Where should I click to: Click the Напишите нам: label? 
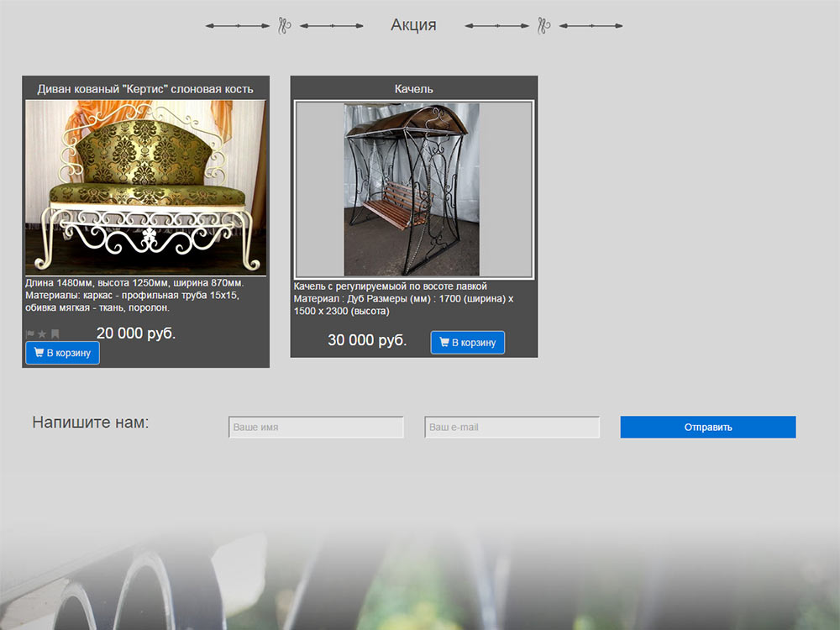pyautogui.click(x=91, y=423)
